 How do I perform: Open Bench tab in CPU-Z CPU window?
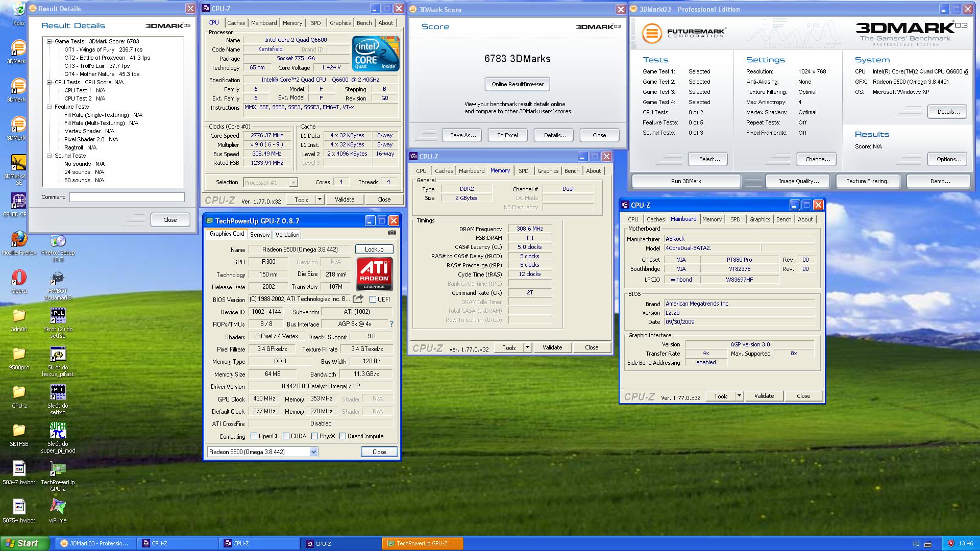(x=364, y=23)
